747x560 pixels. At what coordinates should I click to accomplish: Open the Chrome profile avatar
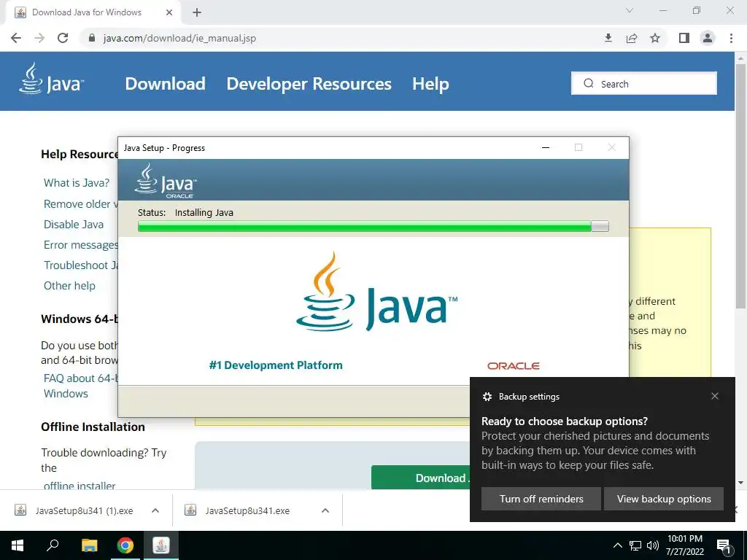[708, 38]
